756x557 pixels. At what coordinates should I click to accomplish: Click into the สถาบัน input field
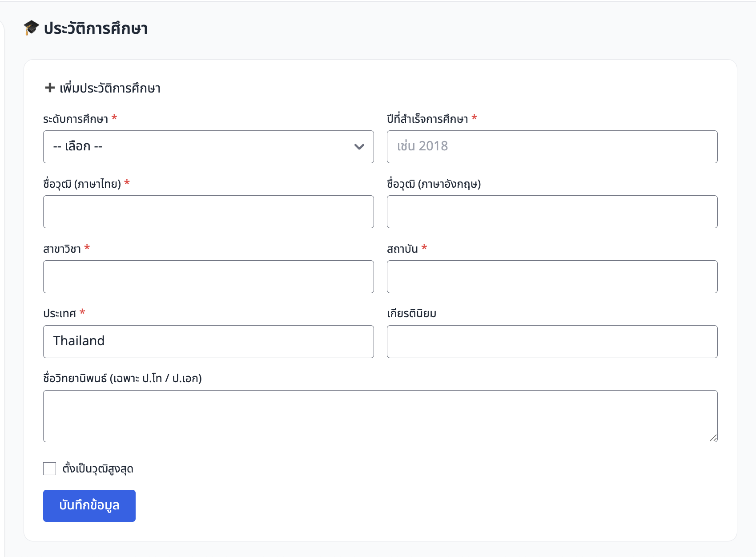[552, 277]
